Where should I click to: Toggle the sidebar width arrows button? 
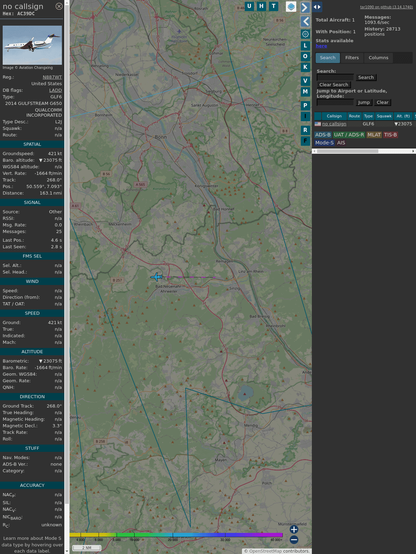(x=317, y=7)
